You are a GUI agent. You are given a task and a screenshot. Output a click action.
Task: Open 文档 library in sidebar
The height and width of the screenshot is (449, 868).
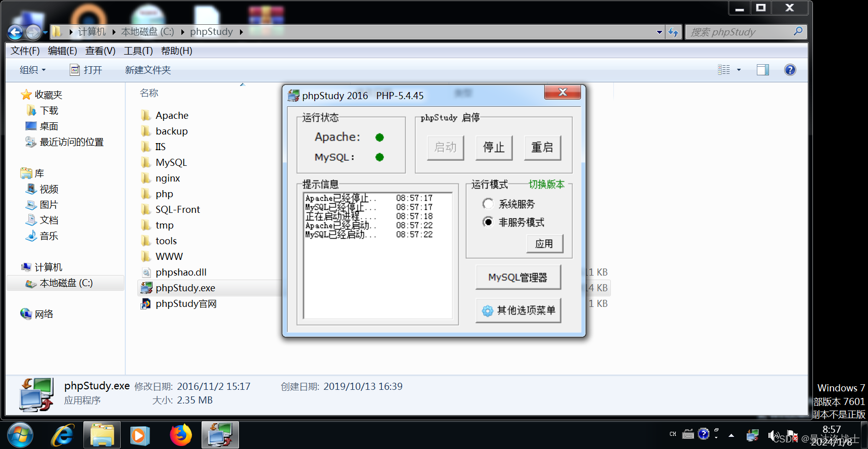click(42, 220)
